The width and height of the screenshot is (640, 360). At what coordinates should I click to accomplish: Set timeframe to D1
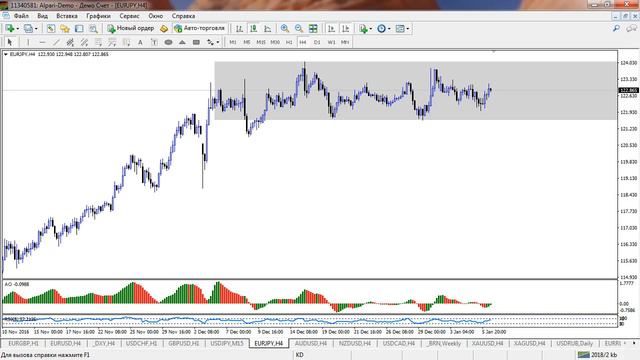tap(317, 42)
